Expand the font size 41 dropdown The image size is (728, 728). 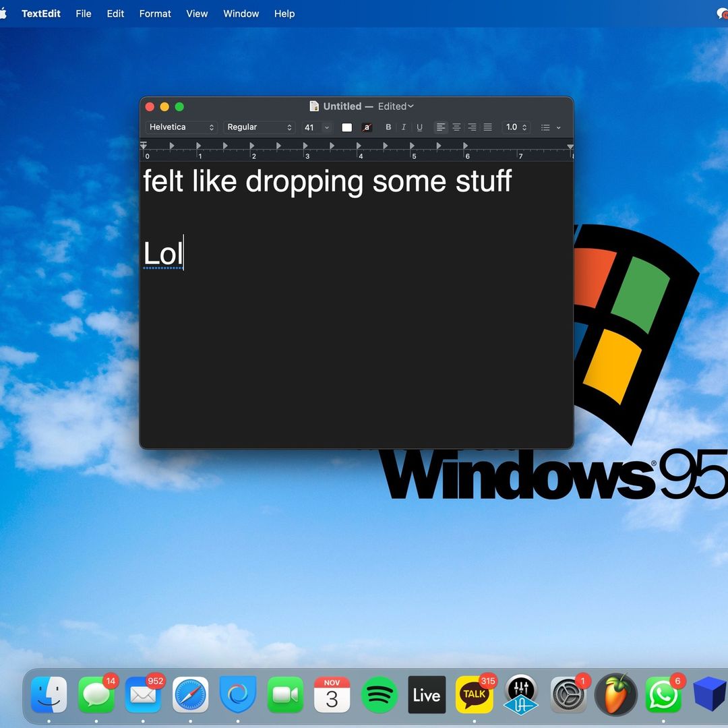[x=317, y=127]
